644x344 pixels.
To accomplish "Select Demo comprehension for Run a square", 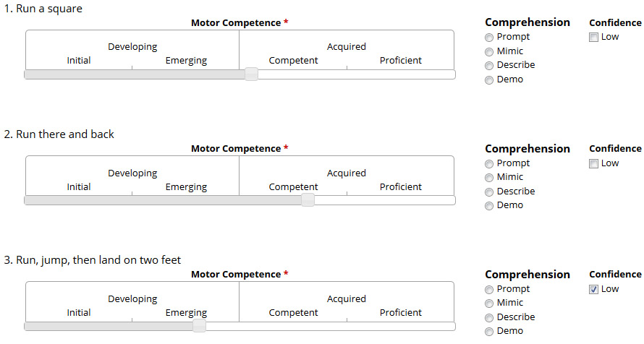I will (x=488, y=80).
